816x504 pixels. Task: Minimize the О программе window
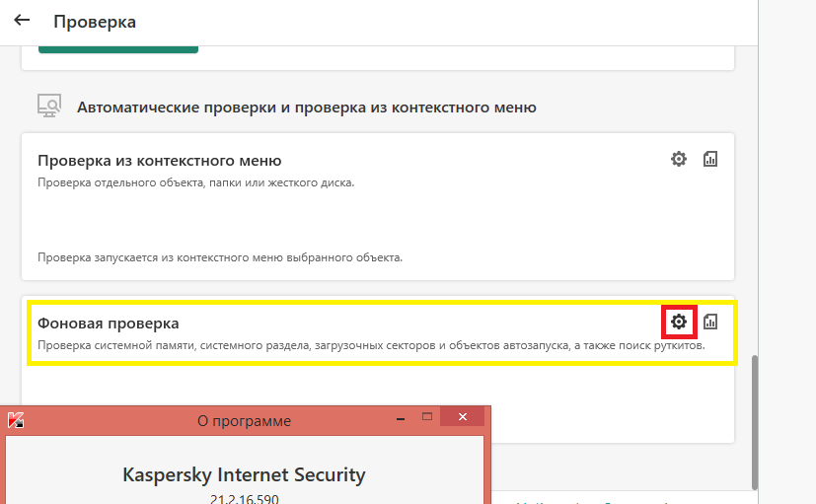(x=401, y=419)
